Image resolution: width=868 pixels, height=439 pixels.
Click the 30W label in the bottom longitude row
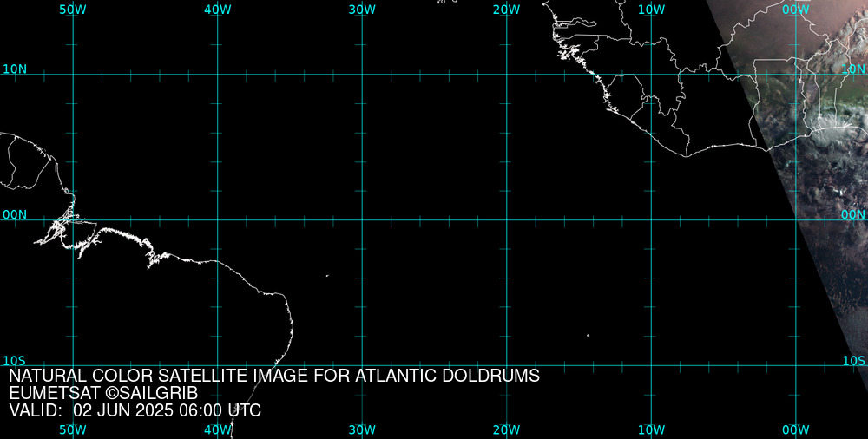click(362, 430)
